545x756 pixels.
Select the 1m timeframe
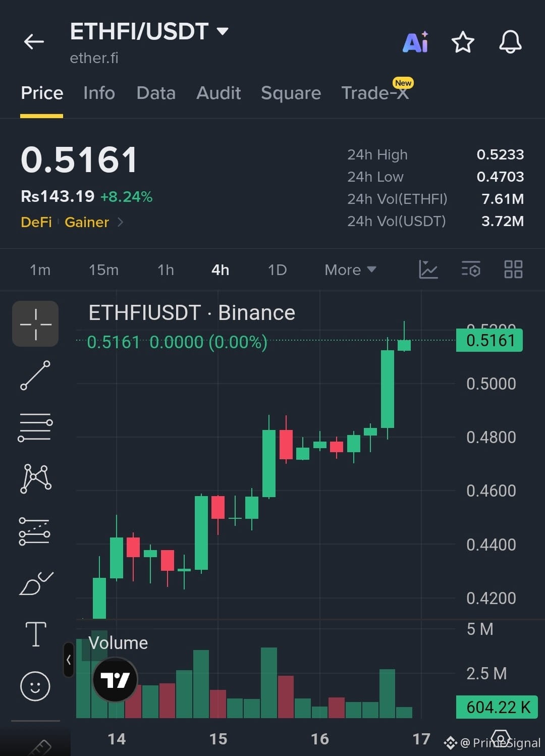point(40,270)
